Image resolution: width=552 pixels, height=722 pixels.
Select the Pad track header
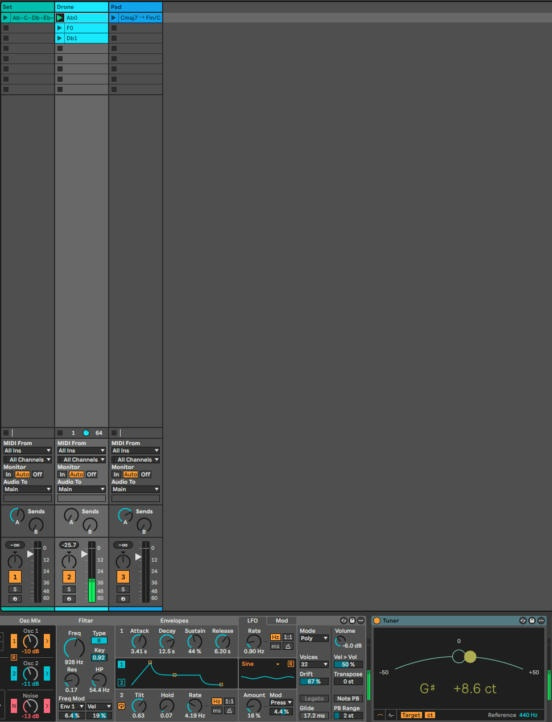pyautogui.click(x=135, y=7)
